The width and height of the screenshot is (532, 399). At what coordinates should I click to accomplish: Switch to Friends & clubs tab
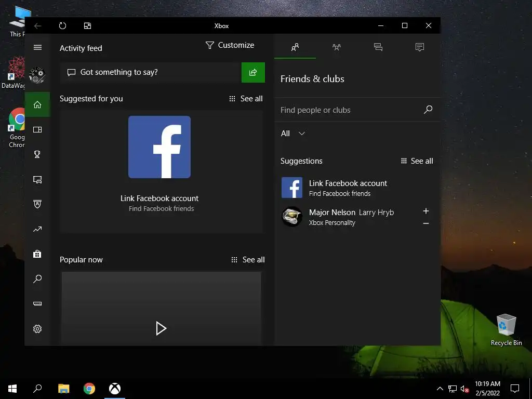pos(295,47)
